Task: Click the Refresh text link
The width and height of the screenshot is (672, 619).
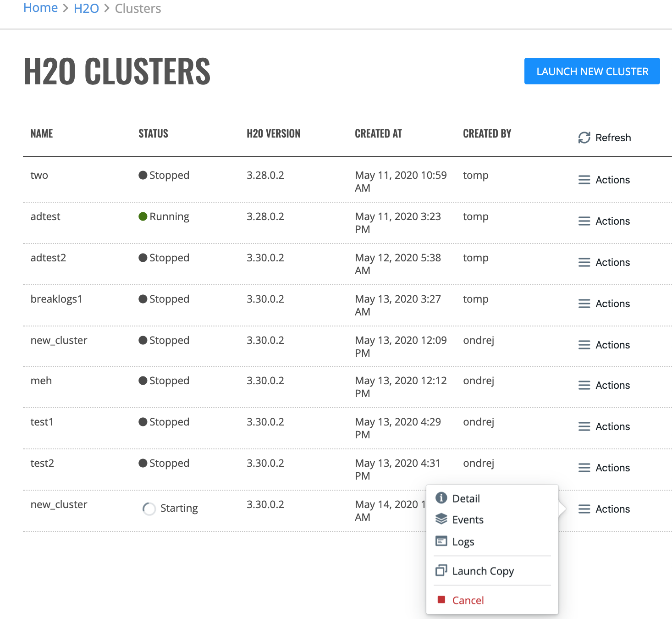Action: pyautogui.click(x=613, y=138)
